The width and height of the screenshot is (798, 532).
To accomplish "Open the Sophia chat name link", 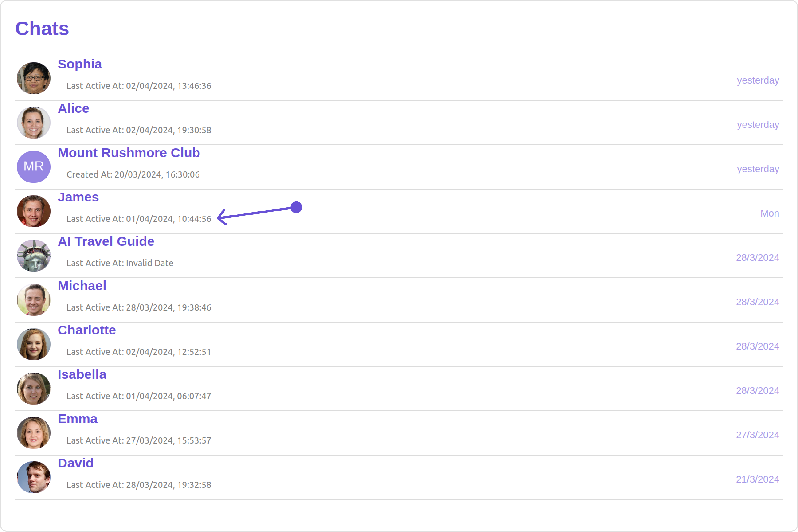I will pyautogui.click(x=80, y=64).
